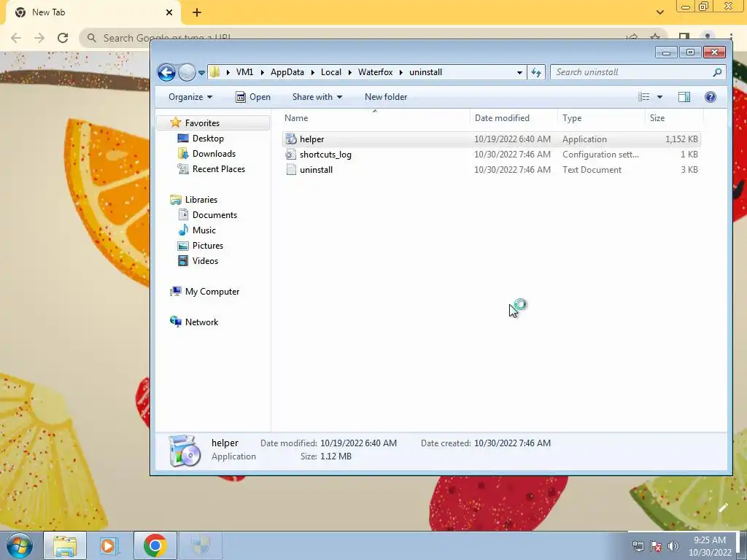Click the search magnifier icon in Explorer
The image size is (747, 560).
coord(717,72)
